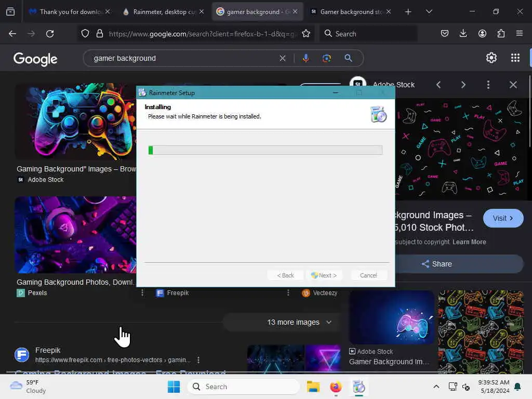This screenshot has height=399, width=532.
Task: Open the preview panel three-dot menu
Action: coord(488,85)
